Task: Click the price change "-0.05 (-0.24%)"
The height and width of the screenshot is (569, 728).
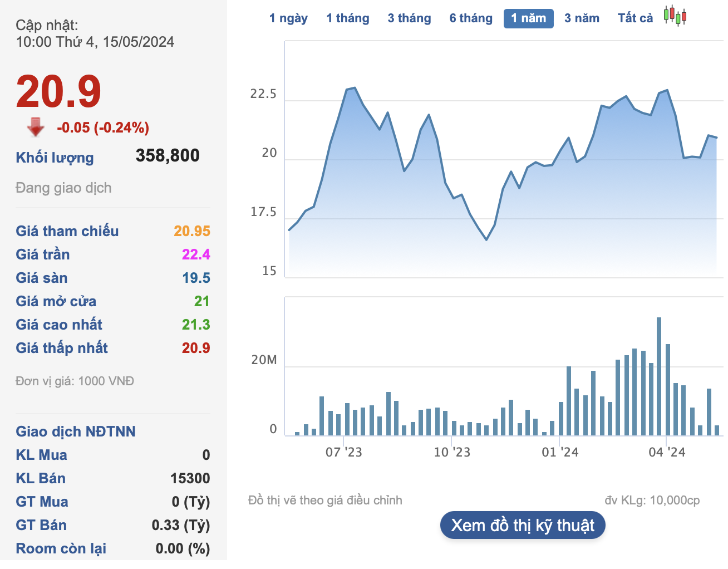Action: coord(103,127)
